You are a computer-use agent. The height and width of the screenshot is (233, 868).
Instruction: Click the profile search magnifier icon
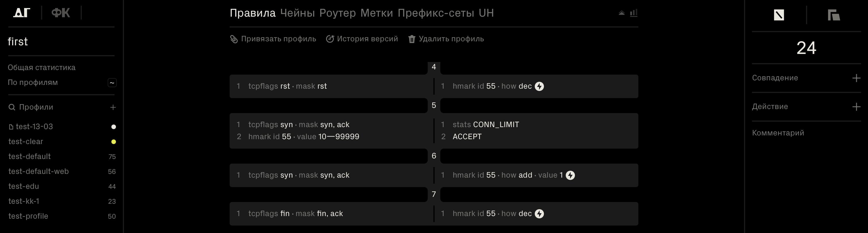(x=12, y=107)
